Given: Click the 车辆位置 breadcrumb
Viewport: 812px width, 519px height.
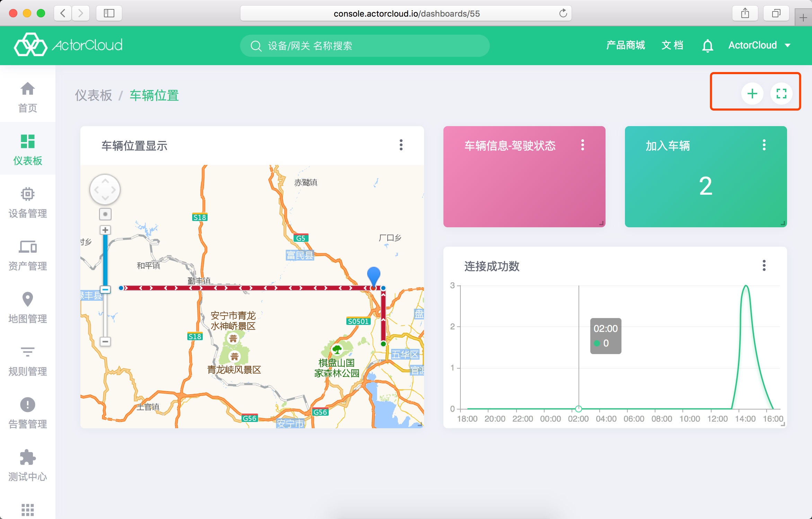Looking at the screenshot, I should tap(154, 95).
